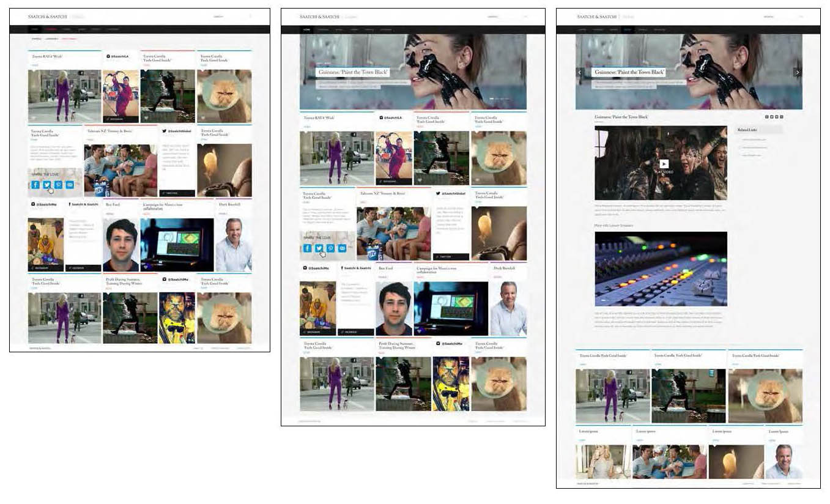Screen dimensions: 830x504
Task: Share on Pinterest in left mockup's Share the Love box
Action: pos(58,185)
